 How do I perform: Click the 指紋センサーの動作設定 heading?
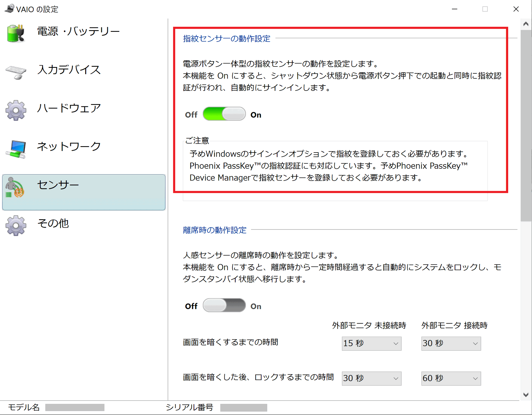227,38
